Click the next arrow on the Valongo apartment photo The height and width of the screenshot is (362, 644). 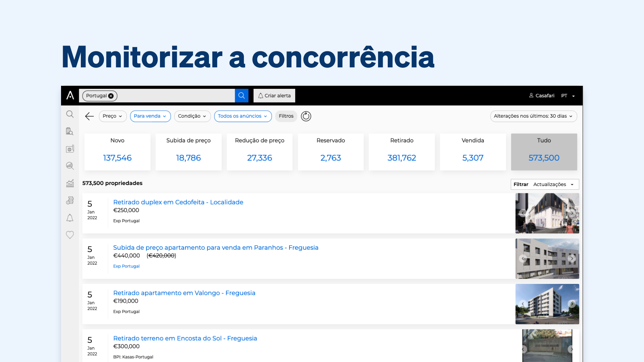click(572, 304)
